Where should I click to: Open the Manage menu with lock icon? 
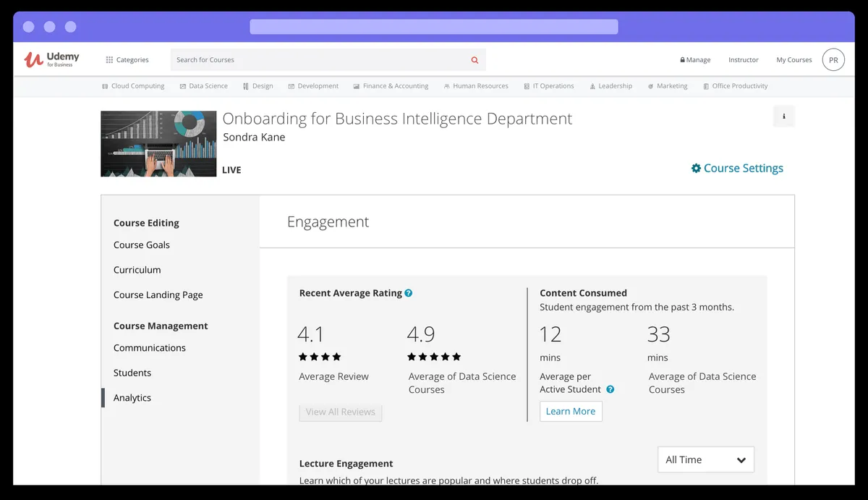(x=695, y=60)
